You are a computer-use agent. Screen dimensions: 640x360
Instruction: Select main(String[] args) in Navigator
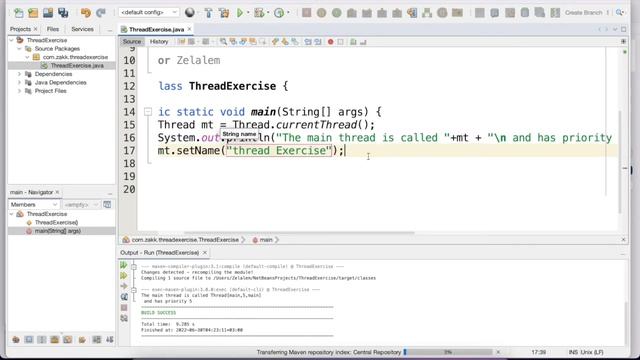(58, 231)
